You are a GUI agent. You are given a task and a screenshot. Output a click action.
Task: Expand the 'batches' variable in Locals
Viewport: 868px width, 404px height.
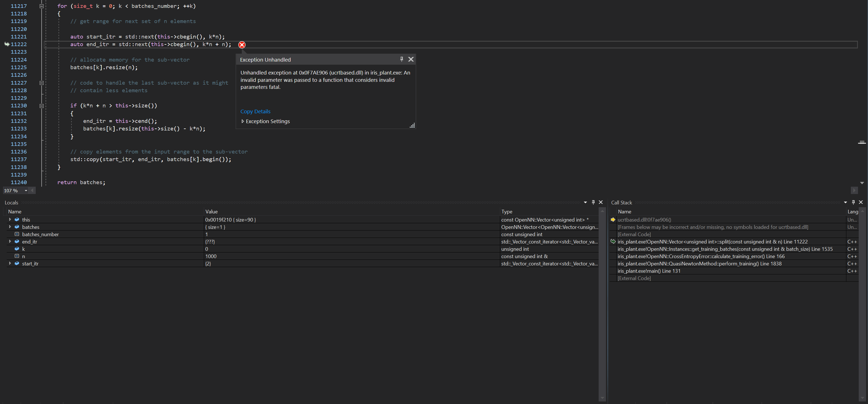point(10,227)
